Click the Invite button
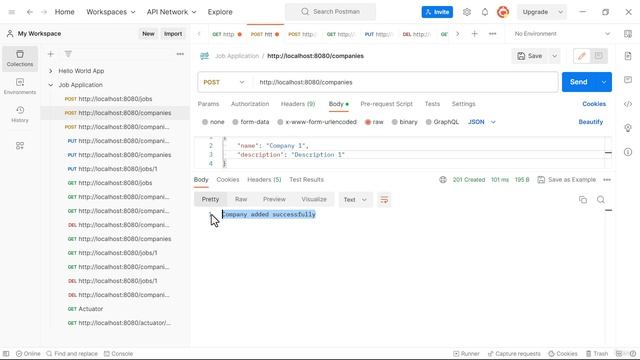Viewport: 640px width, 360px height. click(x=437, y=12)
